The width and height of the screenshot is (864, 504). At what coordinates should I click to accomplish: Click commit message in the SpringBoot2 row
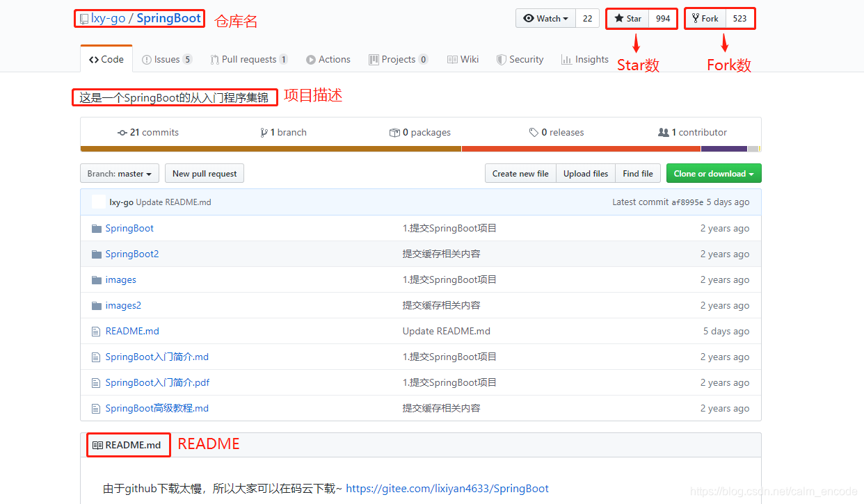(441, 254)
